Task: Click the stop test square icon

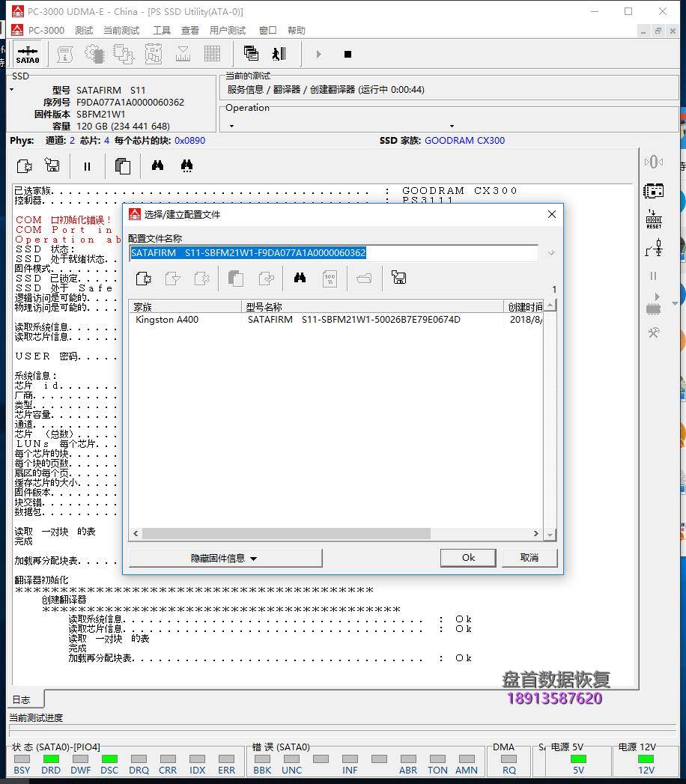Action: pyautogui.click(x=347, y=53)
